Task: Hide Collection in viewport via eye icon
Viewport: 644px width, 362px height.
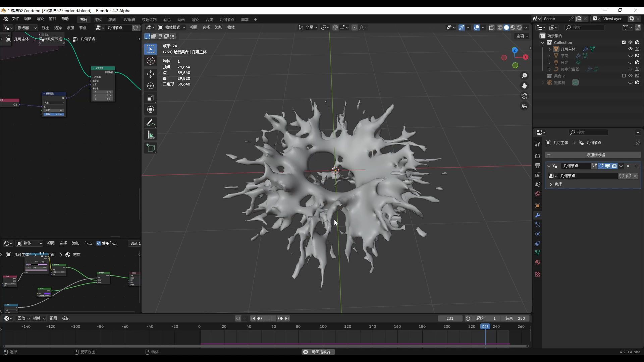Action: click(x=630, y=42)
